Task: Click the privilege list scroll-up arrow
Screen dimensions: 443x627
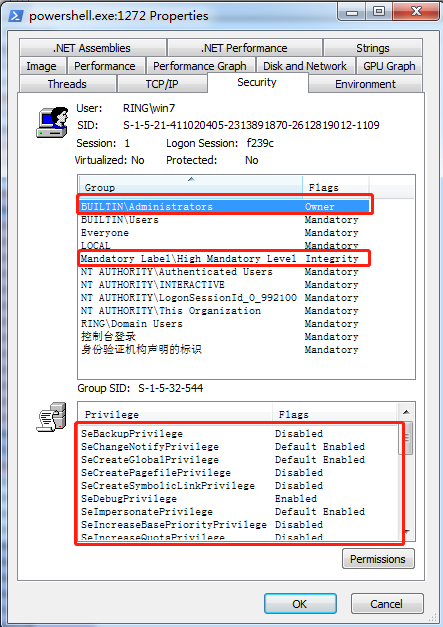Action: (x=406, y=412)
